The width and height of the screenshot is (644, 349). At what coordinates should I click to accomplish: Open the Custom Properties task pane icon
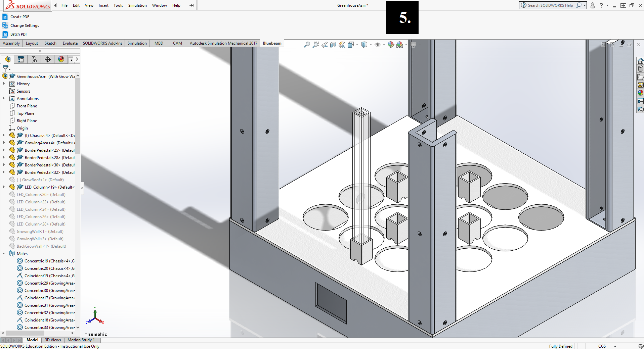641,101
